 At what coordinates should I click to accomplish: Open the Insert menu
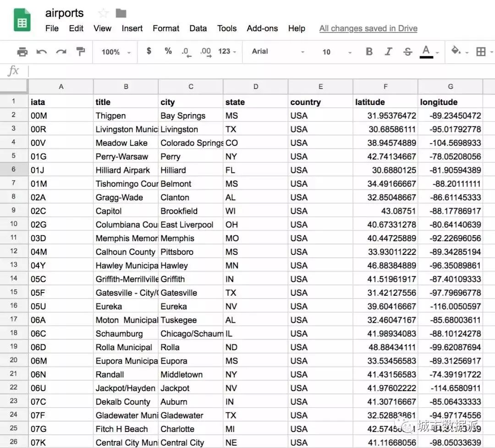point(132,28)
